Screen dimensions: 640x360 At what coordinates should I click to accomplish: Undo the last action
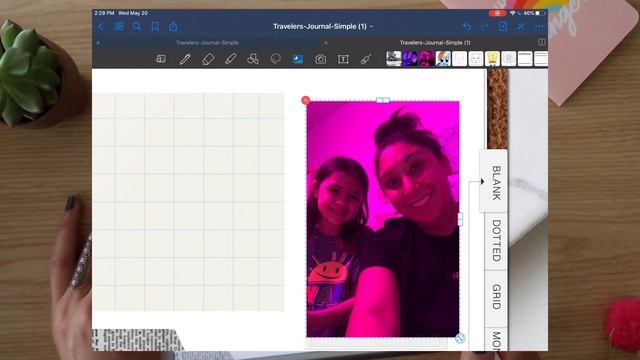(x=467, y=27)
